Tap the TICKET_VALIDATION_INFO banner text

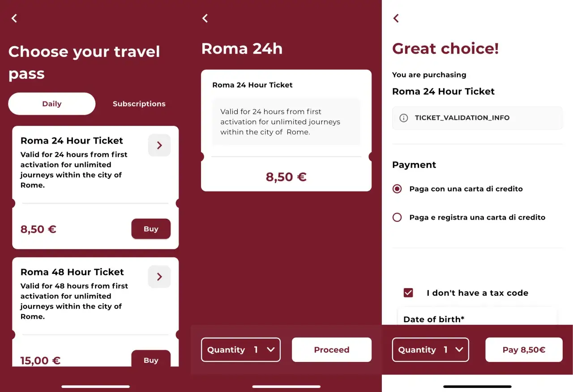[x=462, y=118]
